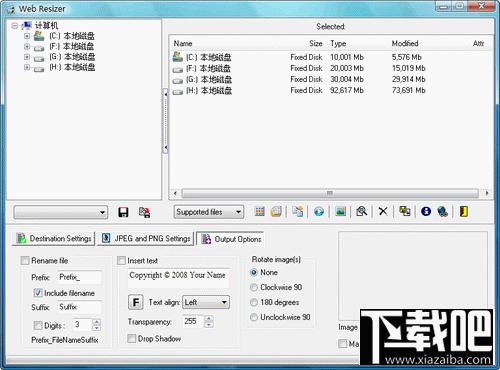This screenshot has width=500, height=370.
Task: Select the Output Options tab
Action: 231,239
